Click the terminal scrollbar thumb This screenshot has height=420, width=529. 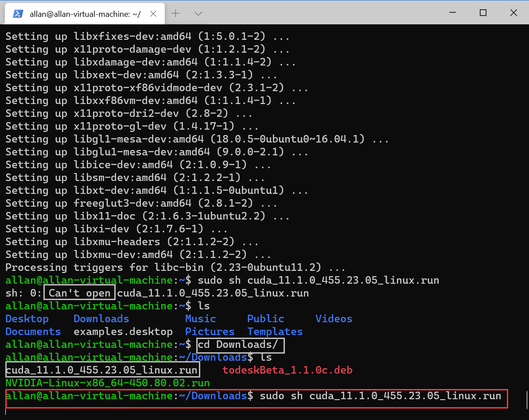527,400
